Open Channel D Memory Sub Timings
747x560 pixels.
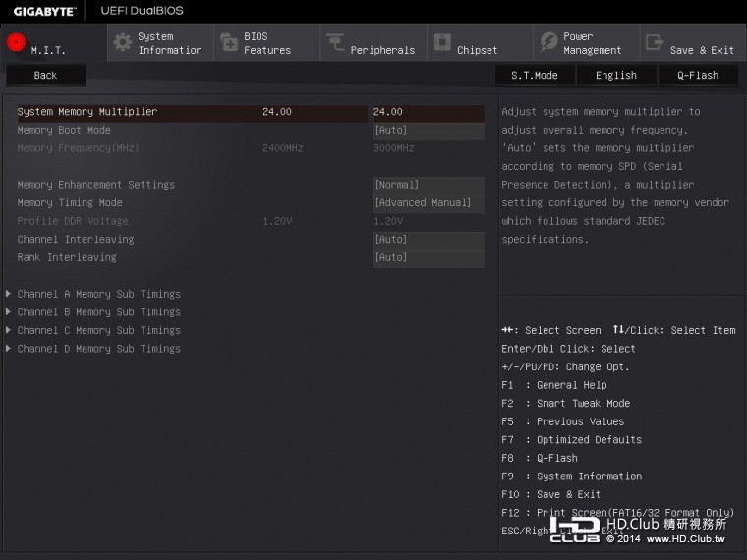pyautogui.click(x=98, y=349)
